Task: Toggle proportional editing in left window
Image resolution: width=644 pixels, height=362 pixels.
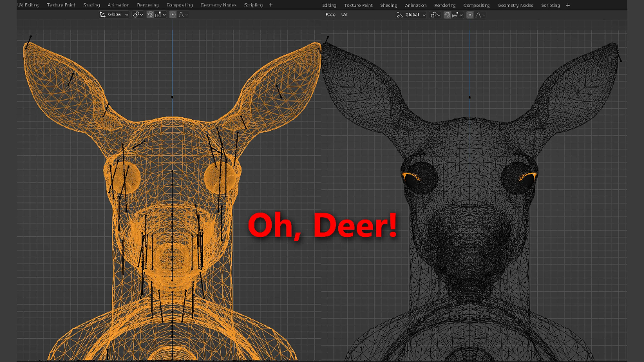Action: pos(173,15)
